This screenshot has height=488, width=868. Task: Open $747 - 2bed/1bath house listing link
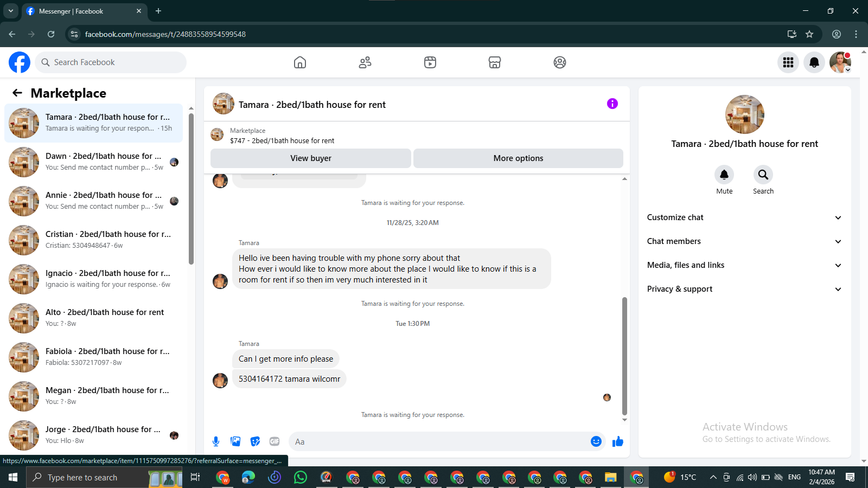282,140
